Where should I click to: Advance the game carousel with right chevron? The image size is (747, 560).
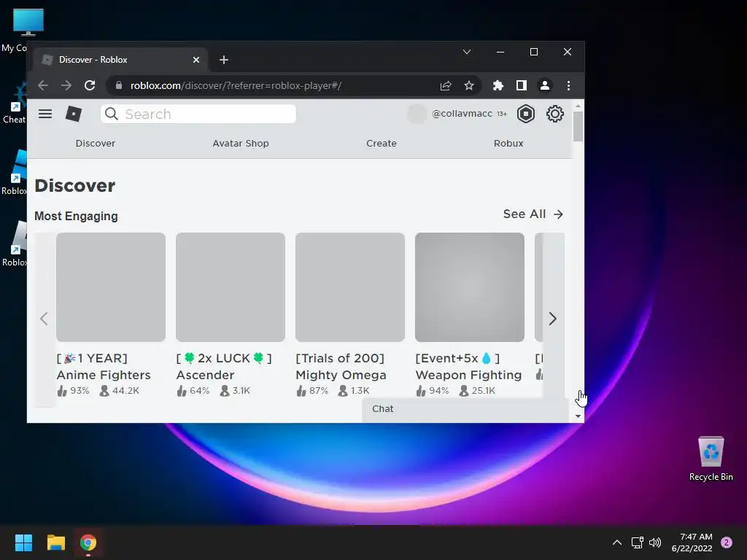point(553,319)
